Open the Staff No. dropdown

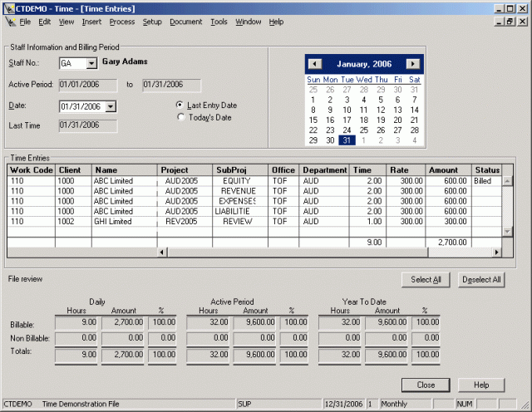[91, 63]
